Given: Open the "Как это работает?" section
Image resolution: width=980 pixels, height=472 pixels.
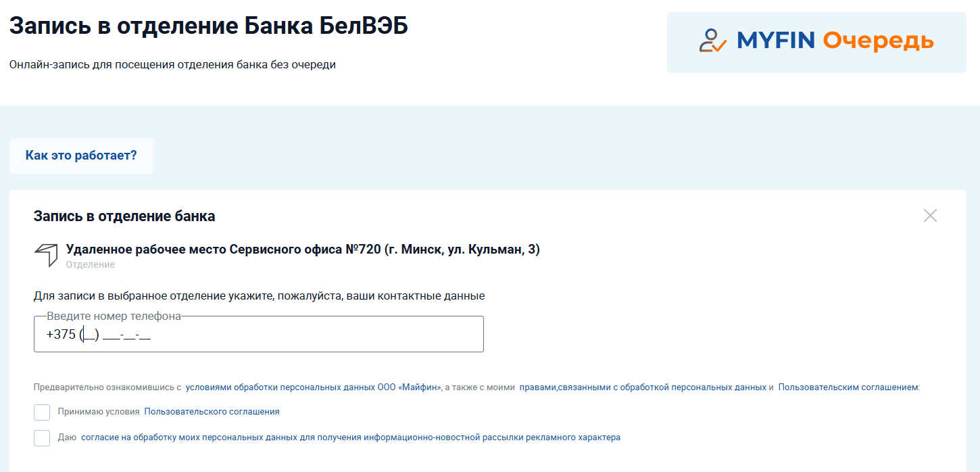Looking at the screenshot, I should tap(81, 156).
